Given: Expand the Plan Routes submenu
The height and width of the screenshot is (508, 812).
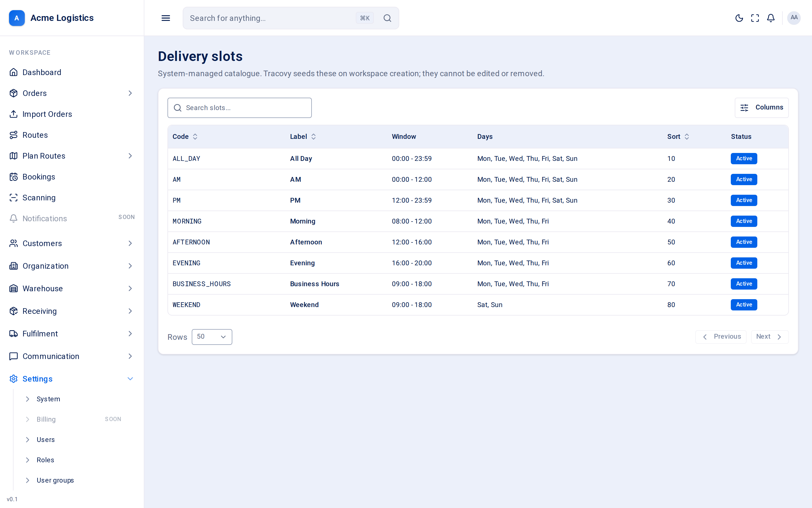Looking at the screenshot, I should (x=130, y=156).
